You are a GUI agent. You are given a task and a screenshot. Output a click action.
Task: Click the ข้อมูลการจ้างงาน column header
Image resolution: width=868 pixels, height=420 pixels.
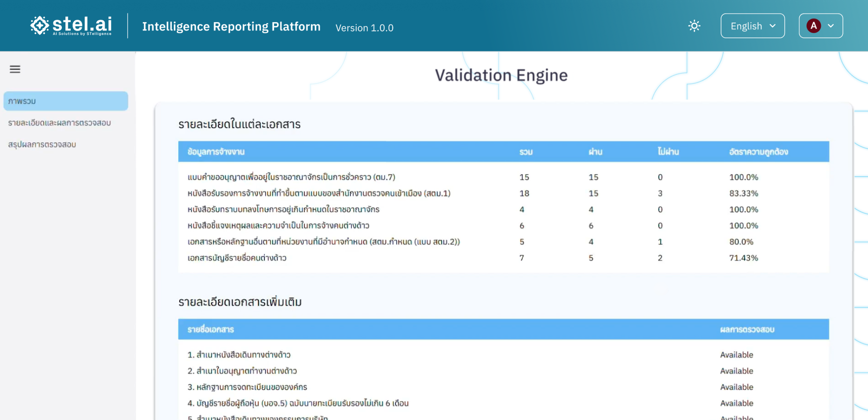pyautogui.click(x=216, y=152)
